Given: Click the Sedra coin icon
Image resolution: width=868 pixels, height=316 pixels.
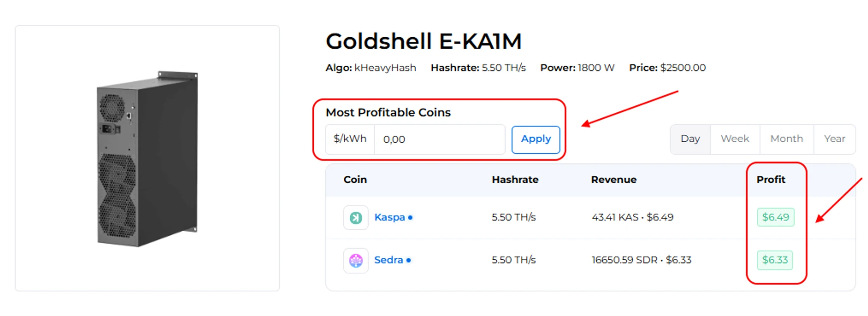Looking at the screenshot, I should point(356,261).
